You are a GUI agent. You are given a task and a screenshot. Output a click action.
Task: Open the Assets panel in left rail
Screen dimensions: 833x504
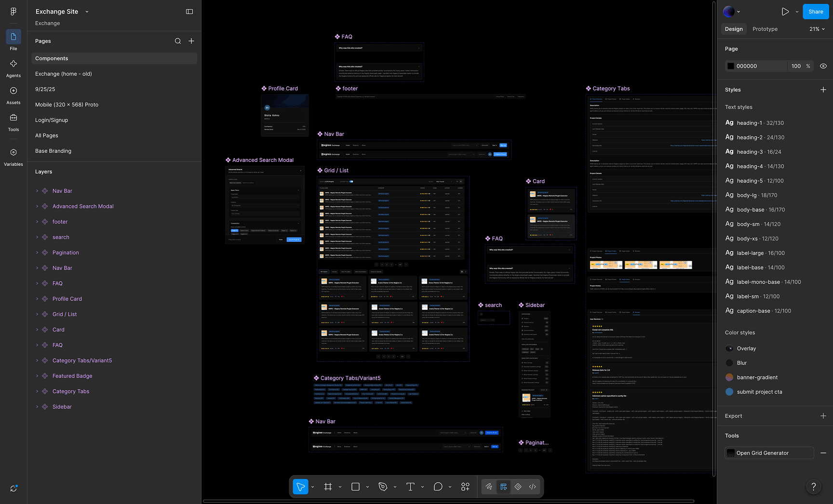pos(13,95)
